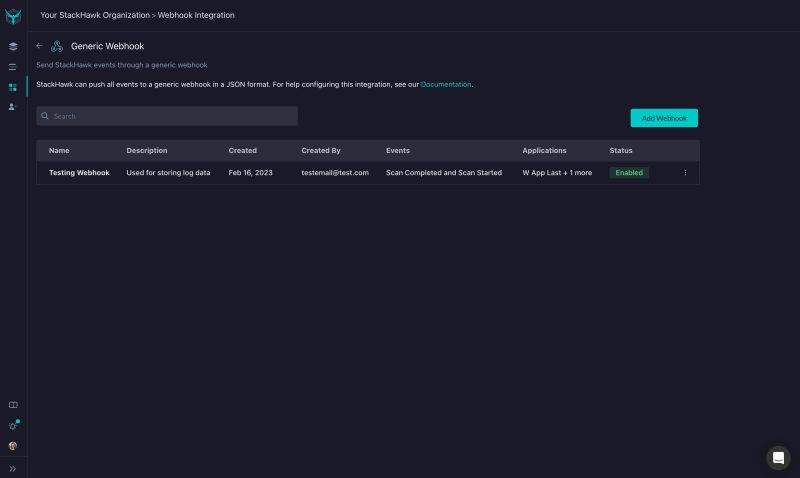Viewport: 800px width, 478px height.
Task: Sort by the Created By column header
Action: tap(320, 150)
